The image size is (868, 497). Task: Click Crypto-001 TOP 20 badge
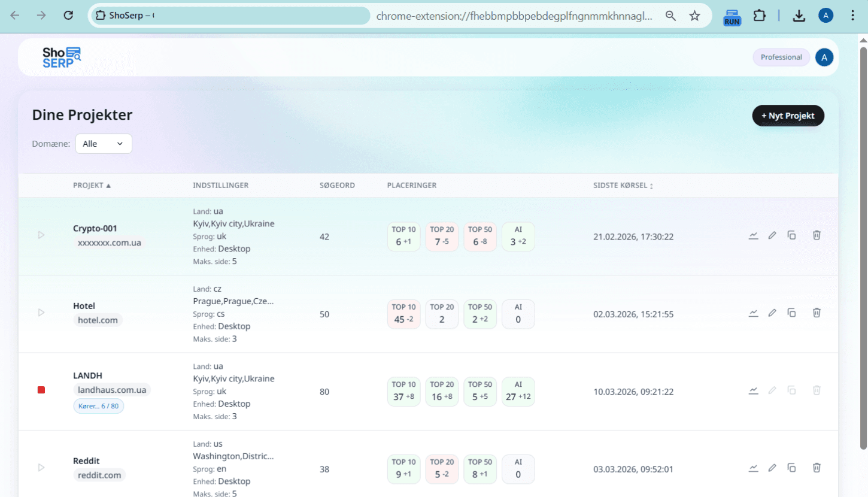[442, 237]
